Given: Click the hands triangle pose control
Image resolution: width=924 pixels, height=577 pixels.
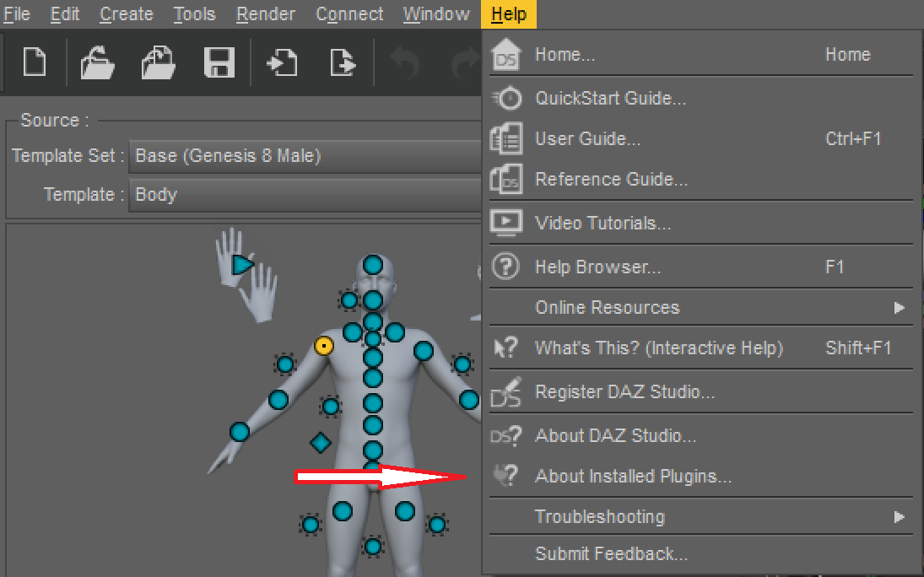Looking at the screenshot, I should coord(241,265).
